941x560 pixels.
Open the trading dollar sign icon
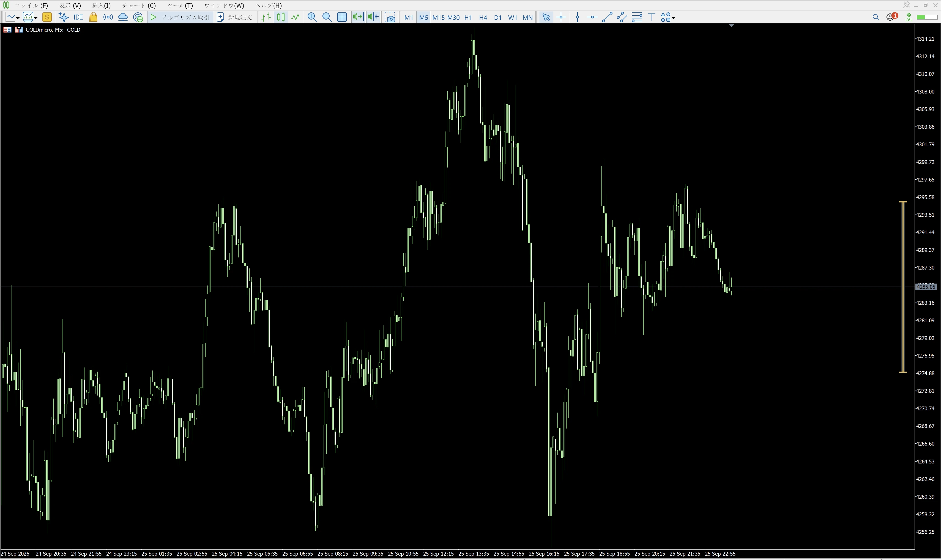pos(47,17)
